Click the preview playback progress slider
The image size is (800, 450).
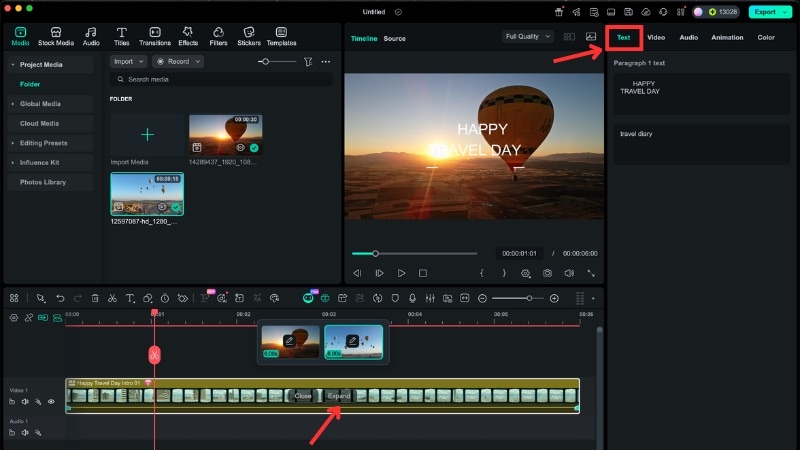(x=420, y=253)
